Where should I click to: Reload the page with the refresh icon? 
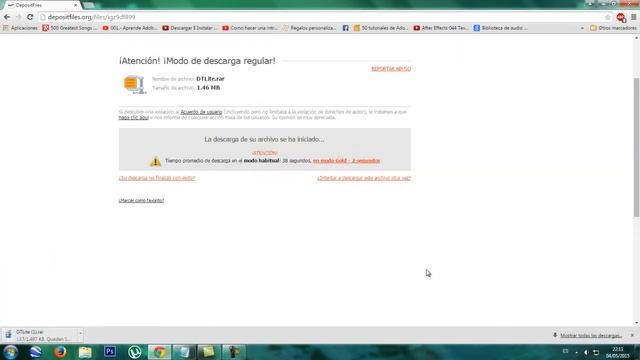(x=30, y=17)
